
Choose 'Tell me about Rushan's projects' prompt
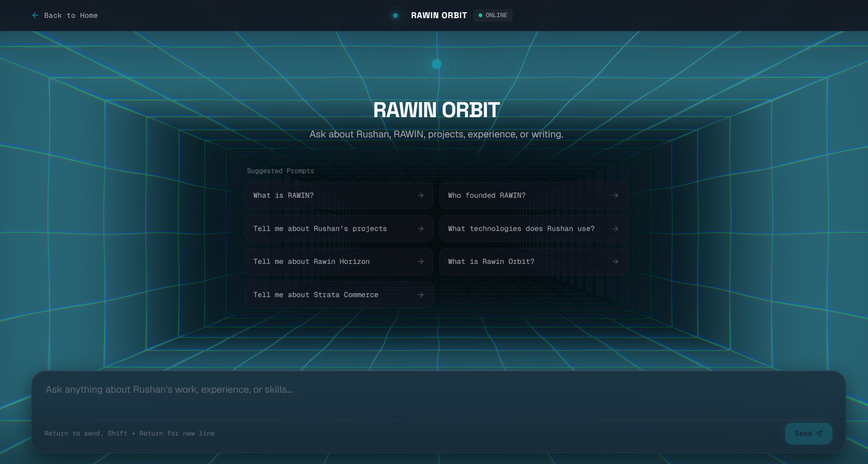pyautogui.click(x=339, y=229)
